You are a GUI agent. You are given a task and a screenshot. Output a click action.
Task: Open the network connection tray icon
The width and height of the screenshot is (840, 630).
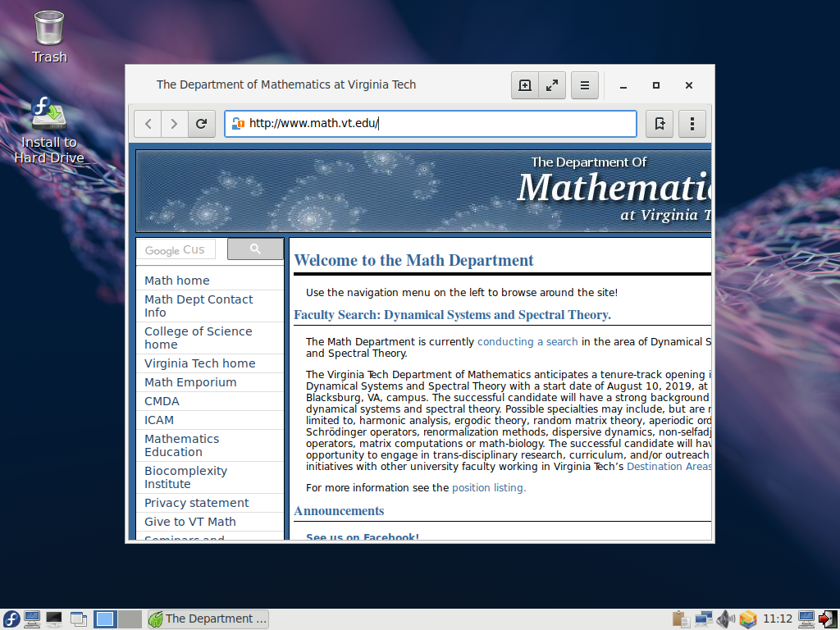point(703,619)
